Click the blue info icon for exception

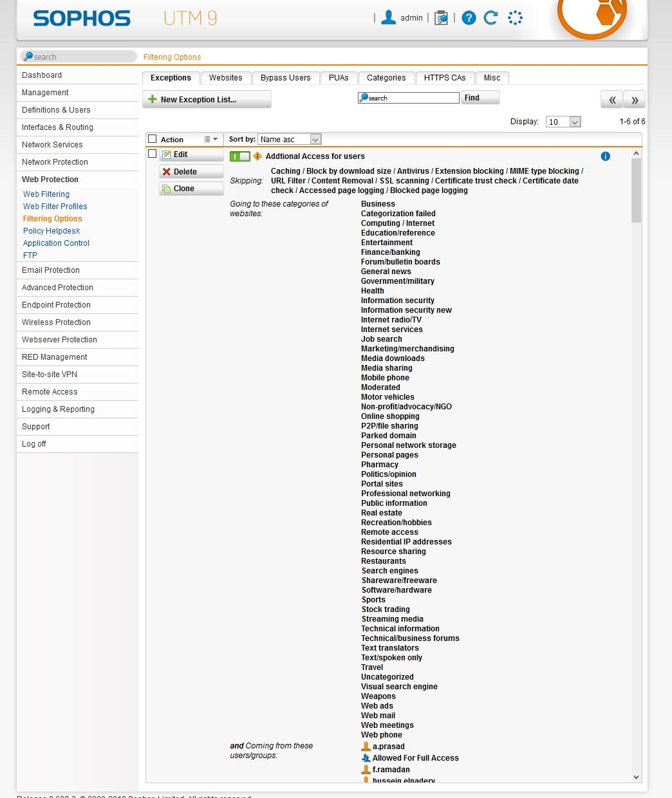[x=605, y=156]
